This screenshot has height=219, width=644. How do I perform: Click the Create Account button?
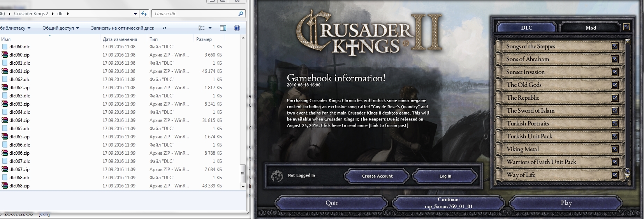click(x=377, y=176)
